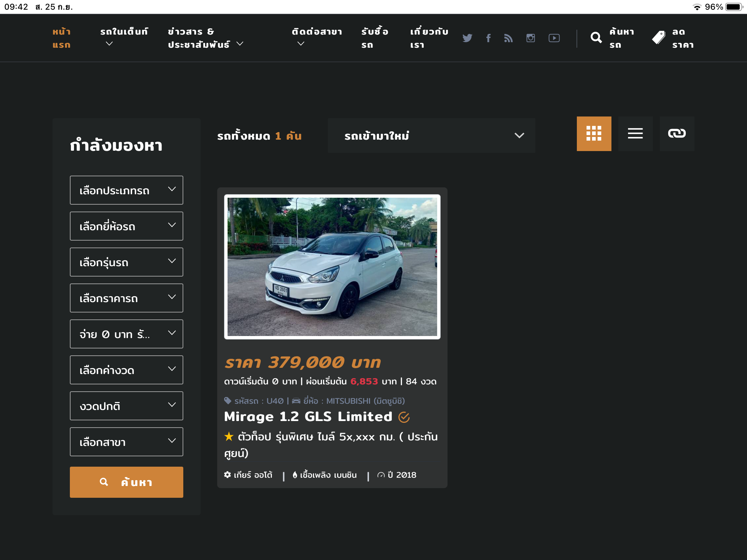Click the price tag discount icon
The image size is (747, 560).
click(x=659, y=37)
